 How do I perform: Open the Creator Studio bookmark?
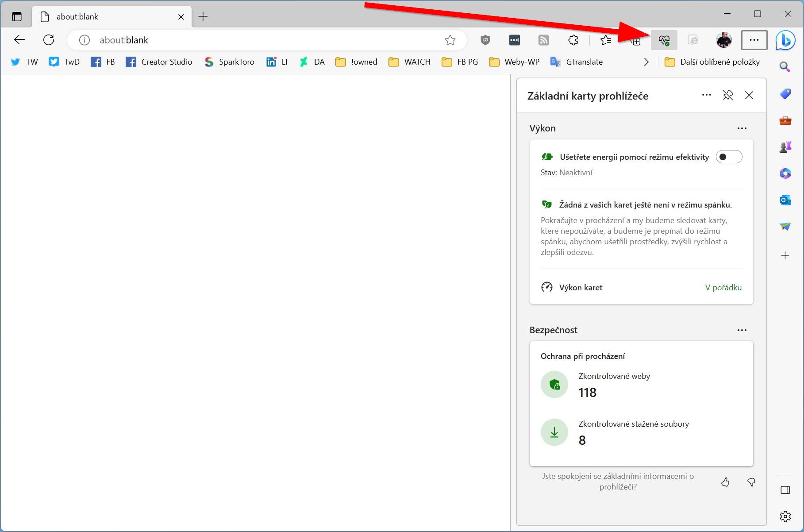coord(159,62)
